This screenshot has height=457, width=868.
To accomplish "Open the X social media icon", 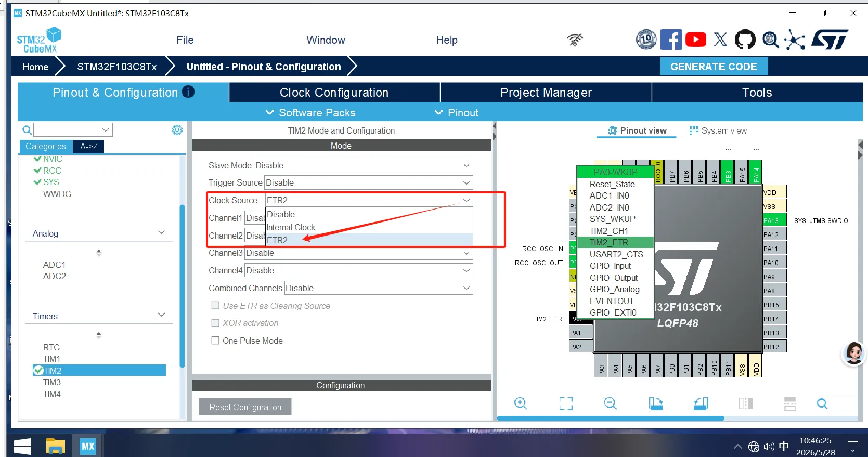I will [x=720, y=40].
